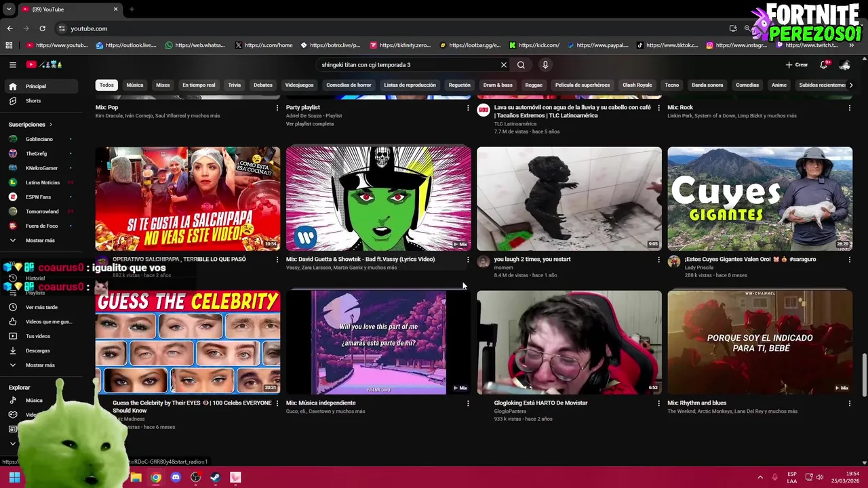This screenshot has width=868, height=488.
Task: Click the page vertical scrollbar thumb
Action: (x=864, y=375)
